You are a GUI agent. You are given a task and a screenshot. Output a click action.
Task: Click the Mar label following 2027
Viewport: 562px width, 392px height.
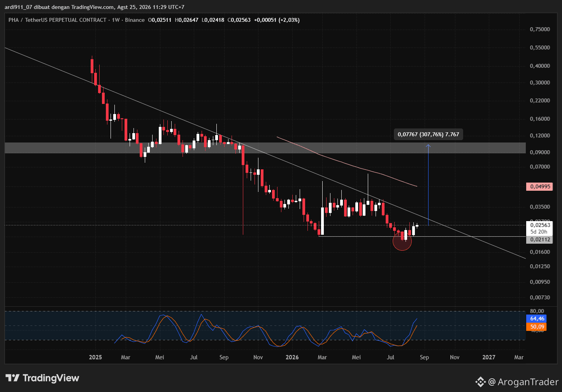click(519, 357)
